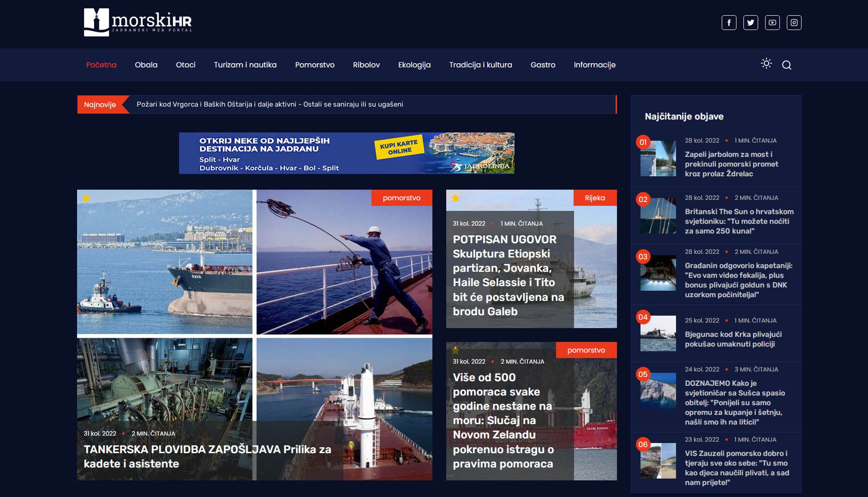The width and height of the screenshot is (868, 497).
Task: Open the Pomorstvo menu item
Action: 315,65
